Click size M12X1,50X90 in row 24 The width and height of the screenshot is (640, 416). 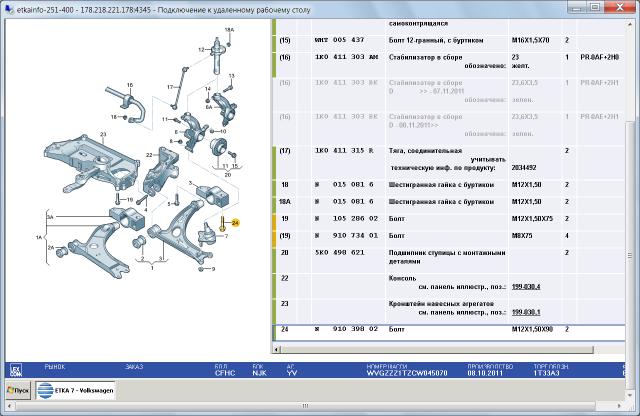click(x=532, y=329)
